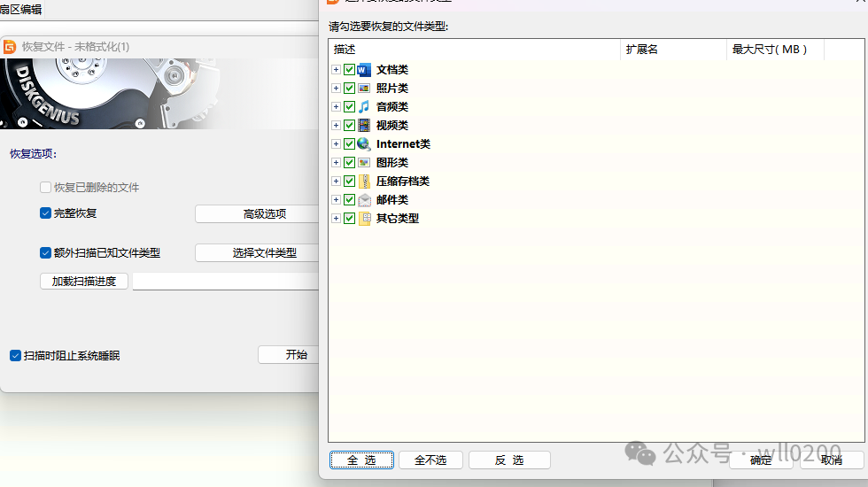This screenshot has width=868, height=487.
Task: Click the Internet globe category icon
Action: click(364, 144)
